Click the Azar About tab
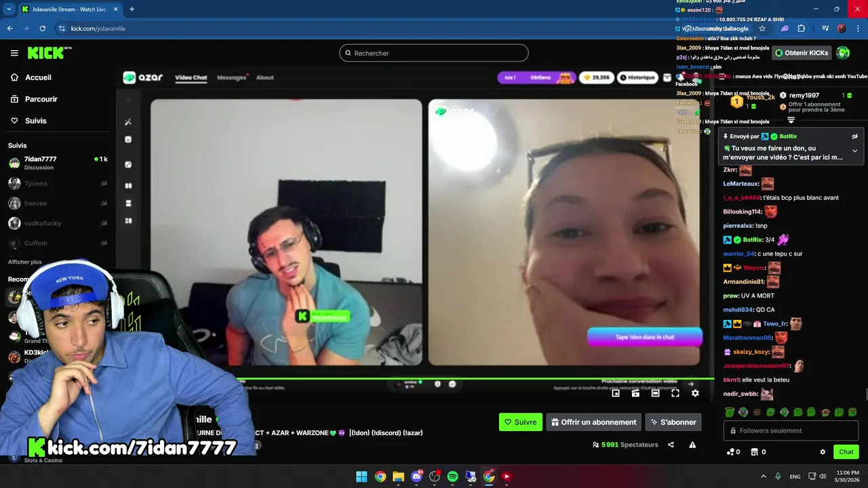 point(265,77)
